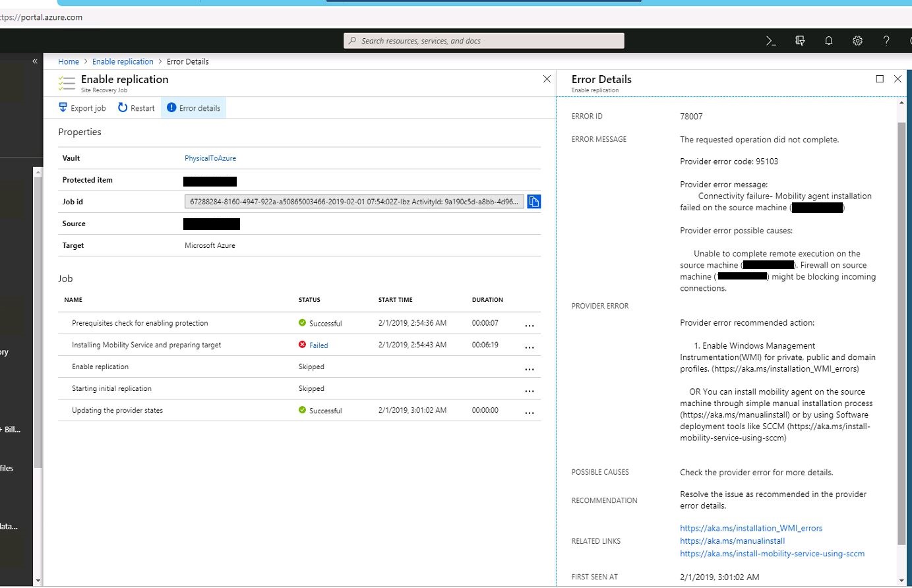
Task: Collapse the left sidebar with double chevron
Action: tap(35, 61)
